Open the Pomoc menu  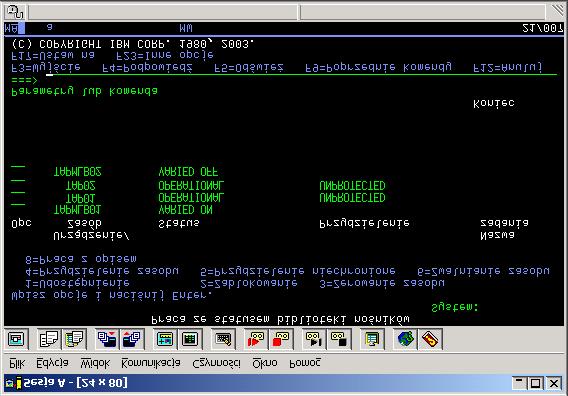point(305,363)
